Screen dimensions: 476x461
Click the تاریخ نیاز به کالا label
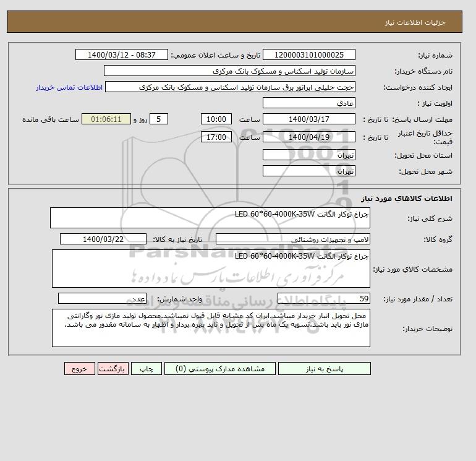[x=177, y=239]
